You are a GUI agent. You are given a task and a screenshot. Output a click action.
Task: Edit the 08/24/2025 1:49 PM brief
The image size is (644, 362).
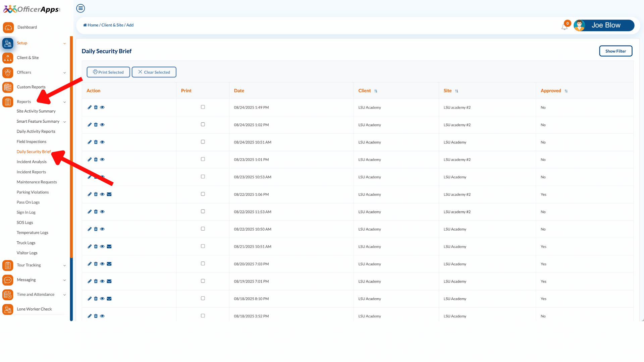pos(90,107)
